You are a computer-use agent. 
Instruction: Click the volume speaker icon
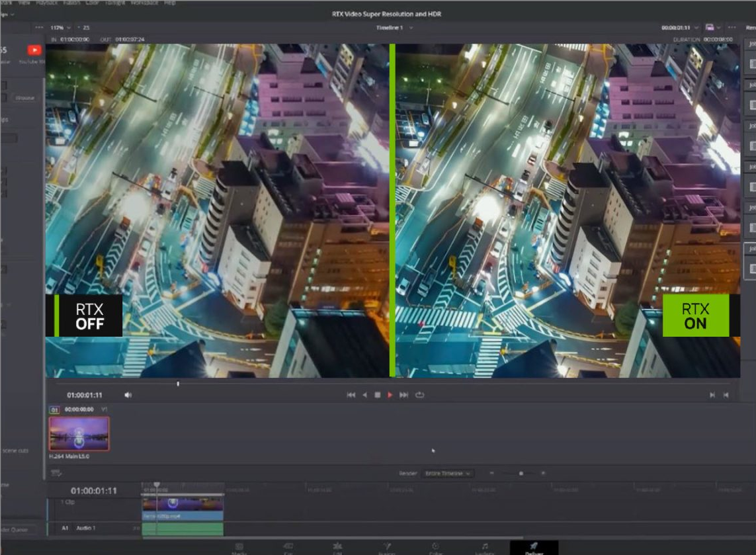128,395
